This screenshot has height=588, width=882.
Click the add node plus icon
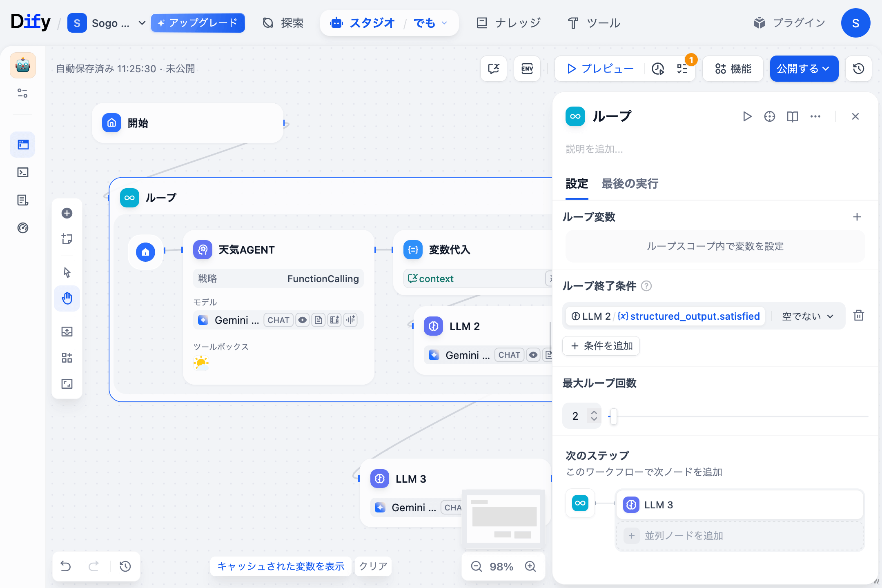pyautogui.click(x=67, y=213)
